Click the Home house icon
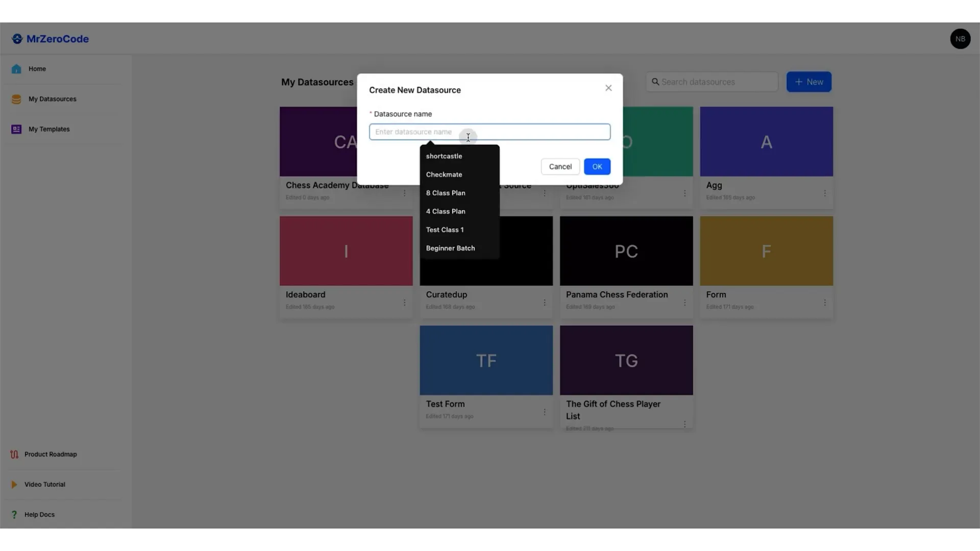Viewport: 980px width, 551px height. [16, 69]
